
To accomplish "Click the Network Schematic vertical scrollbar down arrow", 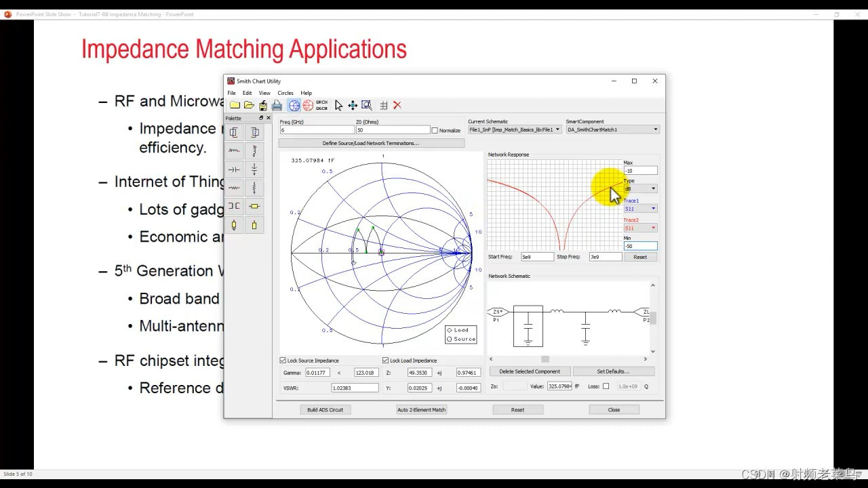I will [x=653, y=351].
